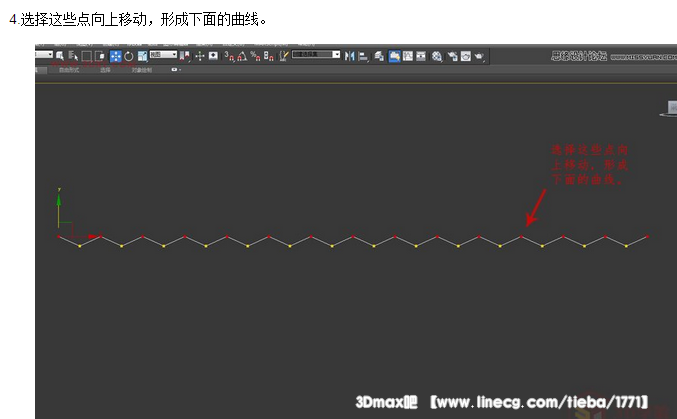Enable the Select and Manipulate tool
This screenshot has height=419, width=677.
point(200,56)
